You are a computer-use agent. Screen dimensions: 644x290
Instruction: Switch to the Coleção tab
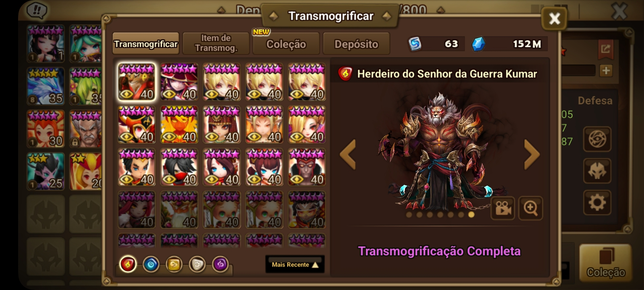286,44
